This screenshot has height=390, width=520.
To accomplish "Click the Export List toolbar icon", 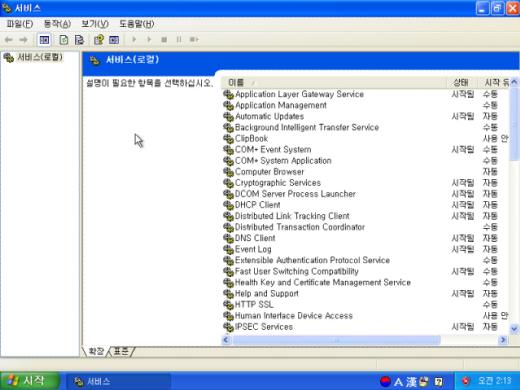I will [x=79, y=40].
